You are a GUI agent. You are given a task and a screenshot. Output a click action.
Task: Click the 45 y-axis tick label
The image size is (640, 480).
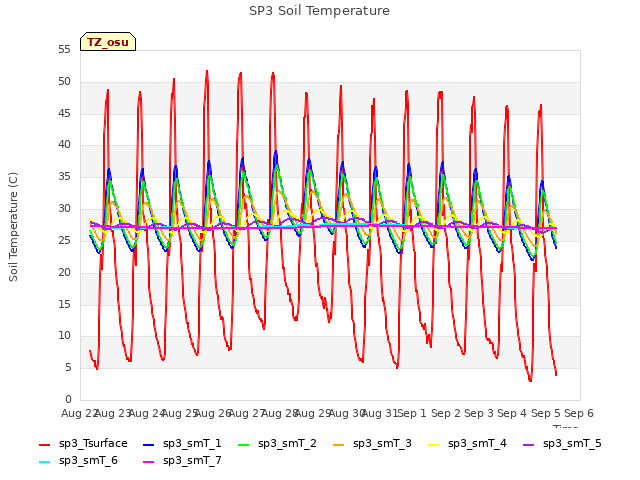click(64, 113)
